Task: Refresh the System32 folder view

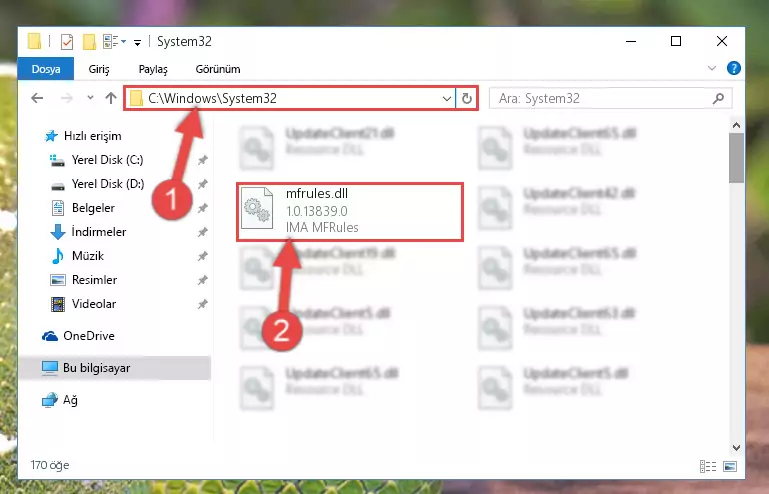Action: tap(466, 99)
